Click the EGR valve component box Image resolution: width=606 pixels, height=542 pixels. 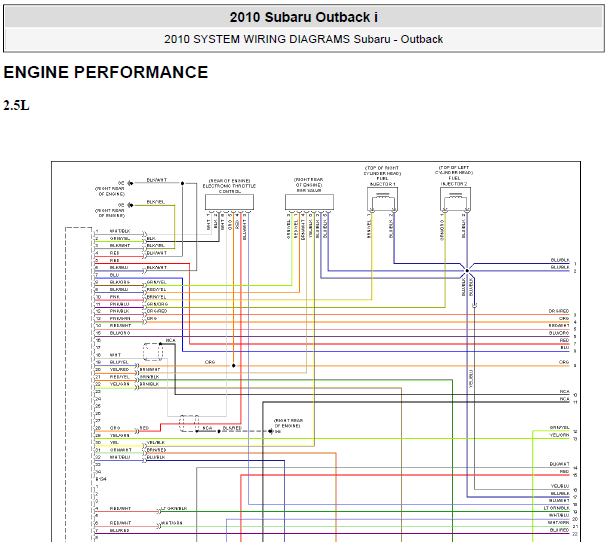309,202
